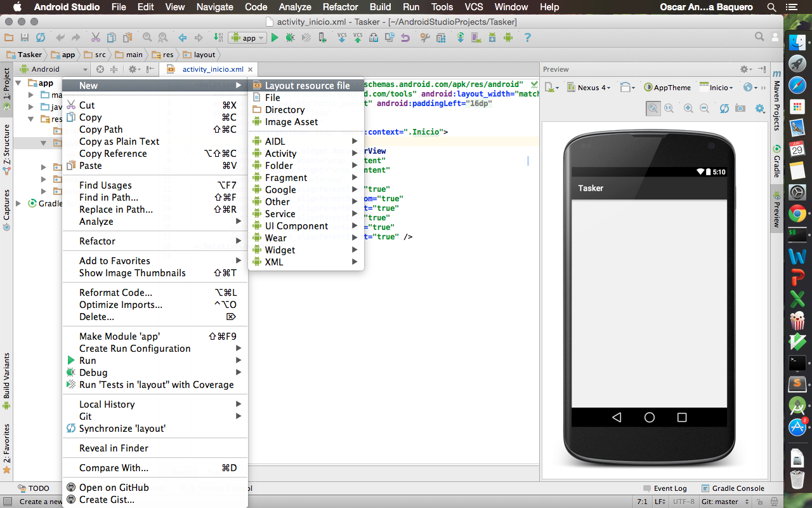The height and width of the screenshot is (508, 812).
Task: Toggle the 1: Project tool window
Action: click(7, 89)
